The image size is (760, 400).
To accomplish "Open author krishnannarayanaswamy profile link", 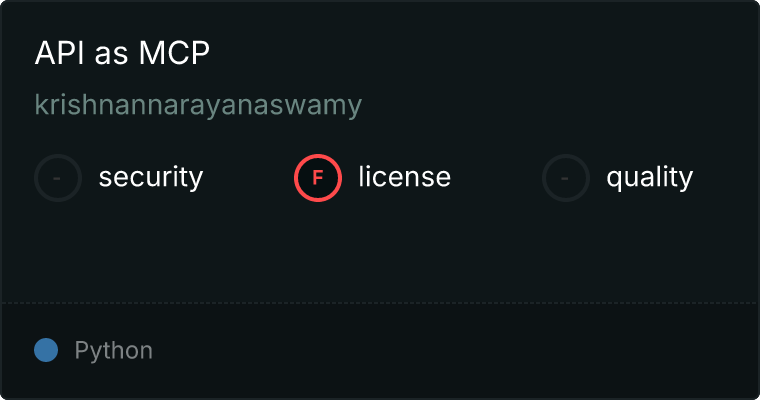I will pyautogui.click(x=198, y=105).
